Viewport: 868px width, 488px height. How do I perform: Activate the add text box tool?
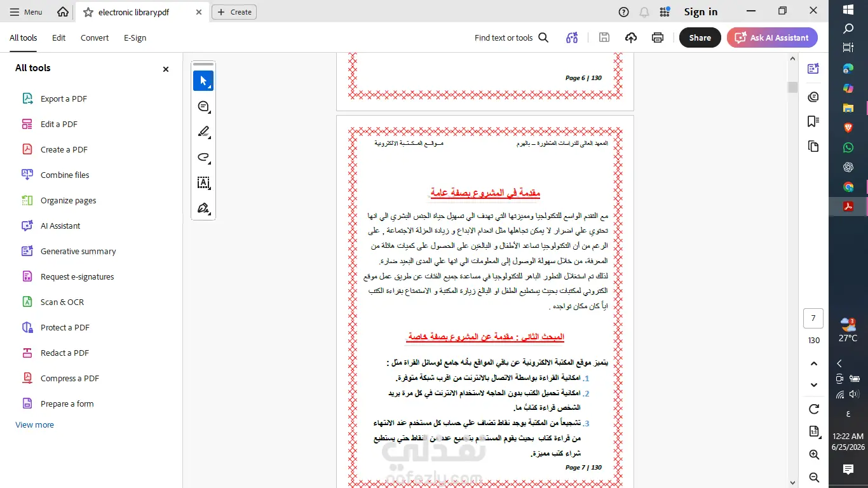coord(203,182)
